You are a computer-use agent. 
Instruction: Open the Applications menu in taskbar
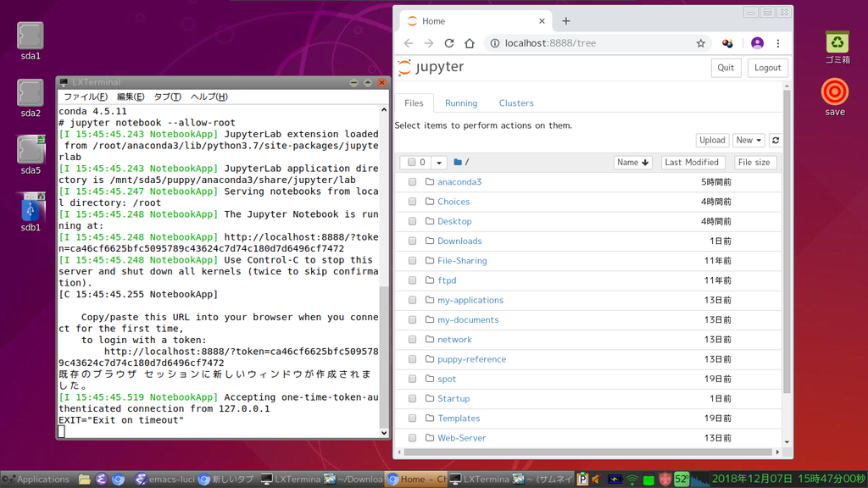tap(36, 480)
